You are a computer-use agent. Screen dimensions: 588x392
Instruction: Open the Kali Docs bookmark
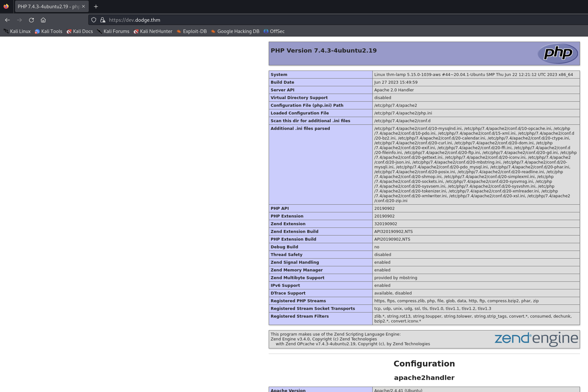[80, 31]
